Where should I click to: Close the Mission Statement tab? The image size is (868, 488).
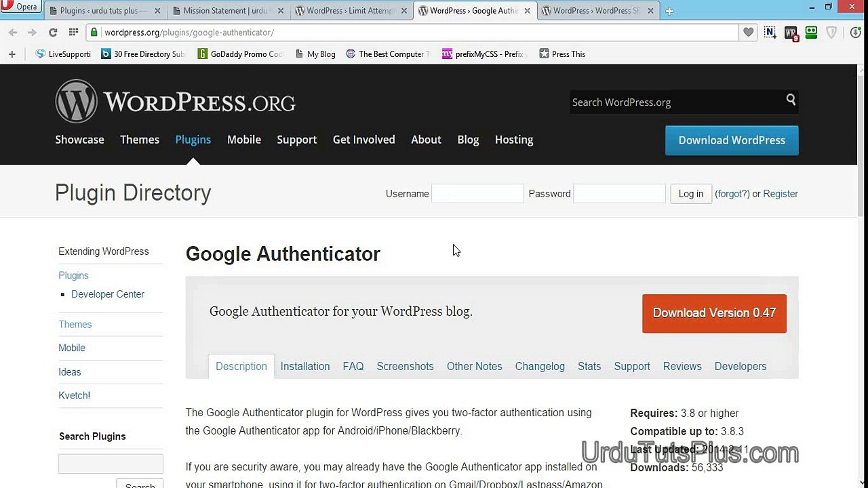coord(280,11)
